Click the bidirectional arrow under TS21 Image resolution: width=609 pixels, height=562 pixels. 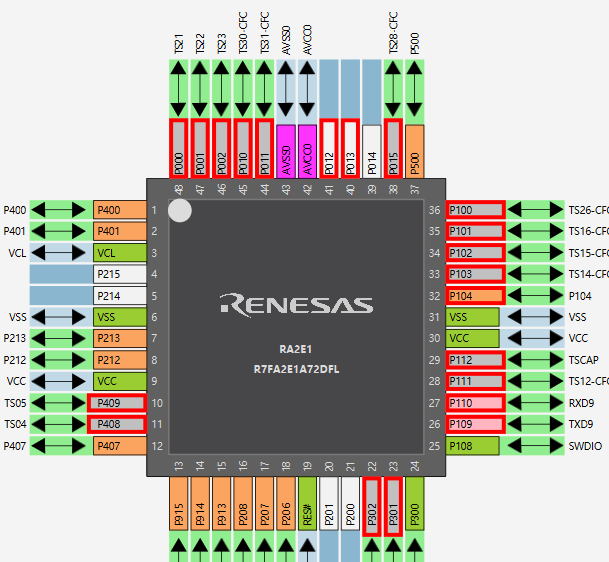click(x=179, y=89)
